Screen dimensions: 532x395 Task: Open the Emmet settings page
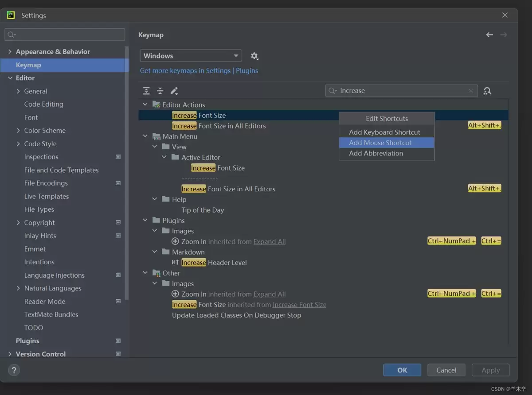click(x=35, y=249)
